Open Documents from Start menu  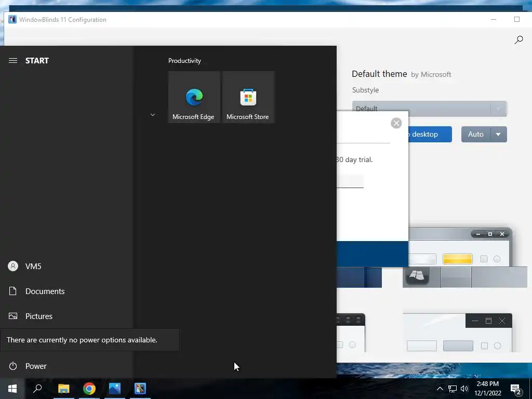click(66, 291)
